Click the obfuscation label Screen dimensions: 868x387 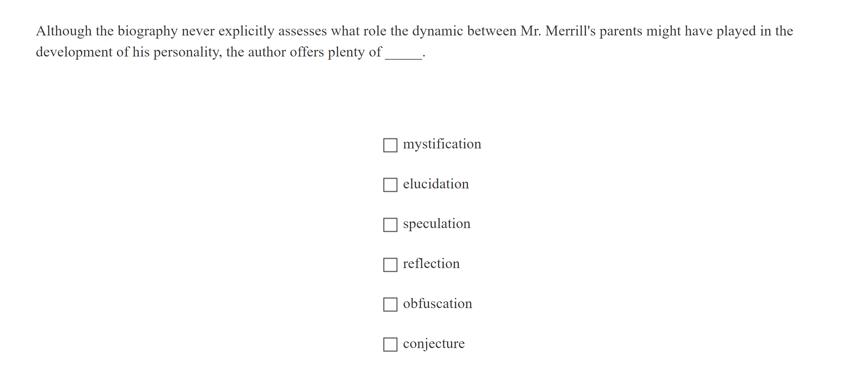click(x=437, y=303)
